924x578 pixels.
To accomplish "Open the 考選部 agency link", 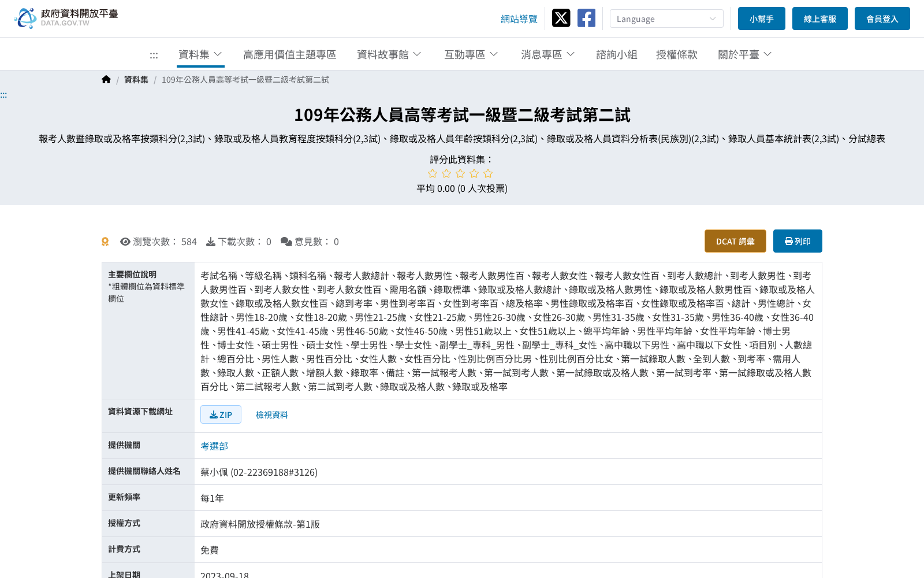I will click(x=214, y=446).
